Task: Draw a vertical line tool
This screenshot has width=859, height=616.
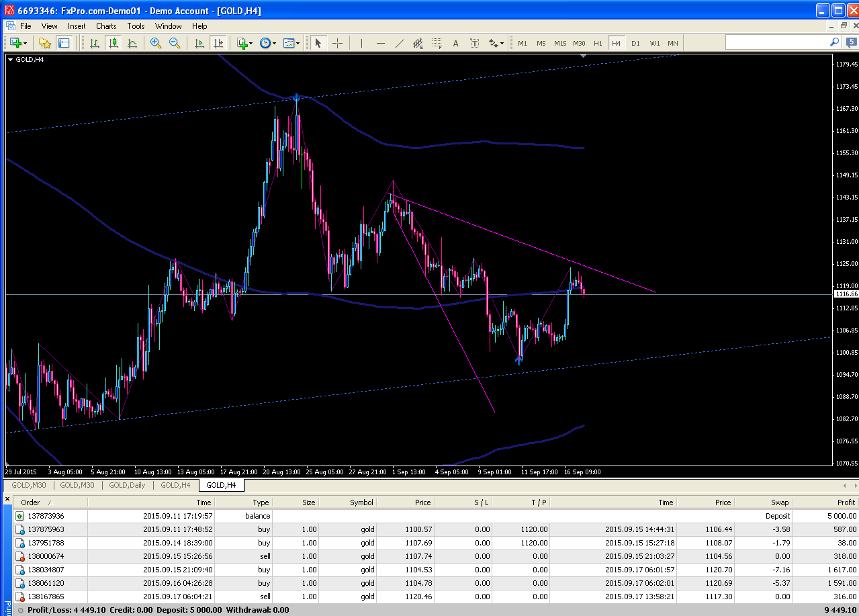Action: click(361, 43)
